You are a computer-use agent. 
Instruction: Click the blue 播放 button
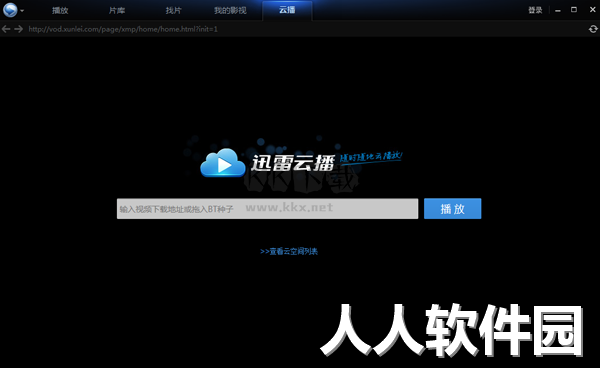point(452,209)
